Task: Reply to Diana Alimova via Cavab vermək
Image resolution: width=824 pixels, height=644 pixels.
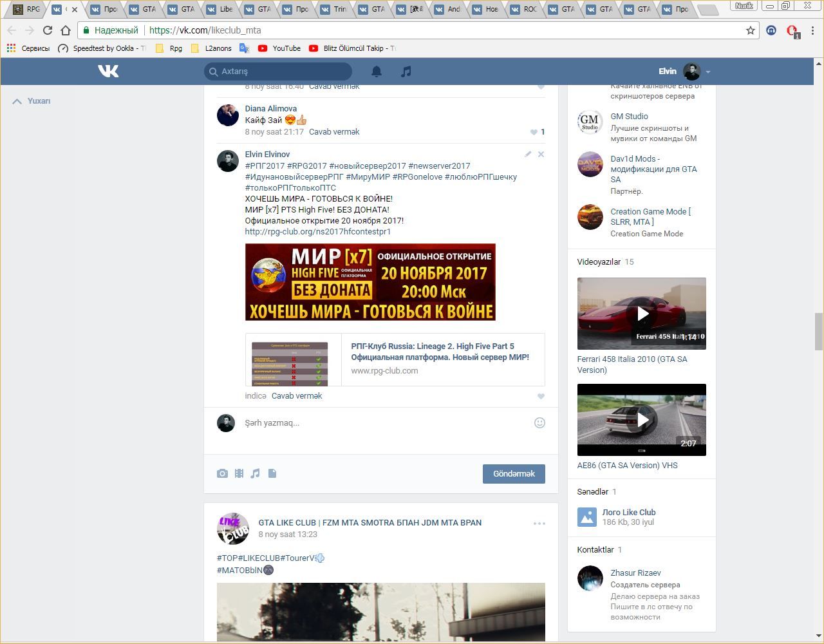Action: tap(334, 131)
